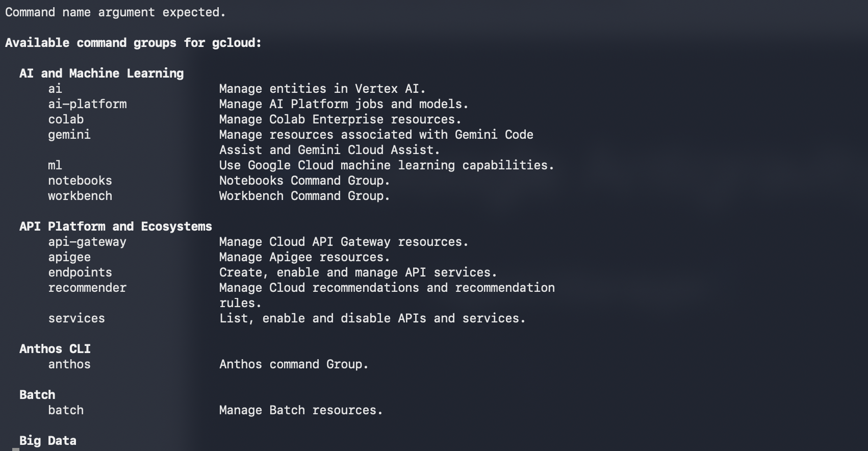
Task: Click the 'Manage Batch resources.' description text
Action: pyautogui.click(x=301, y=410)
